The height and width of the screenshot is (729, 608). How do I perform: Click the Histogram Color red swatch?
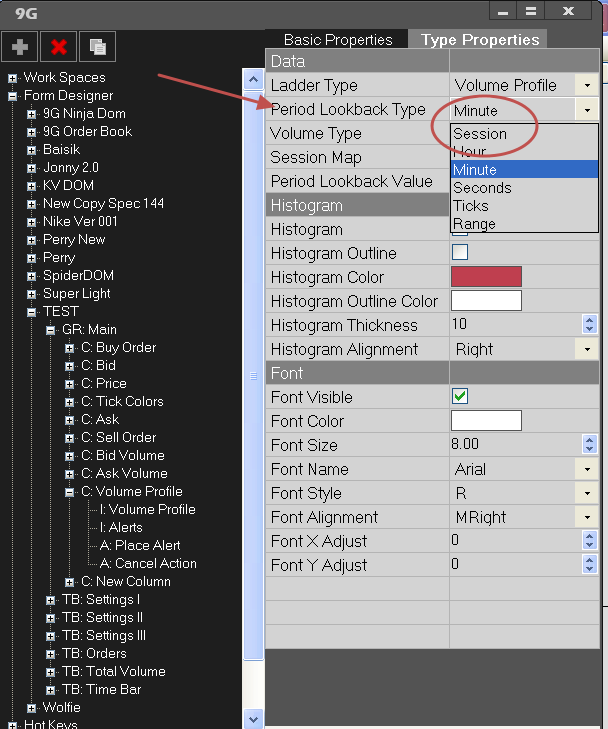pyautogui.click(x=486, y=277)
